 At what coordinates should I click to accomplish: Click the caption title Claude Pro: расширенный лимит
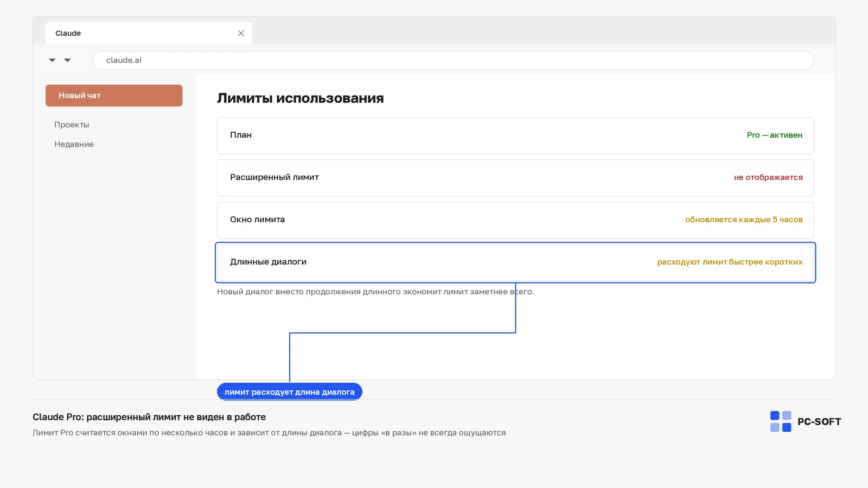pyautogui.click(x=149, y=417)
